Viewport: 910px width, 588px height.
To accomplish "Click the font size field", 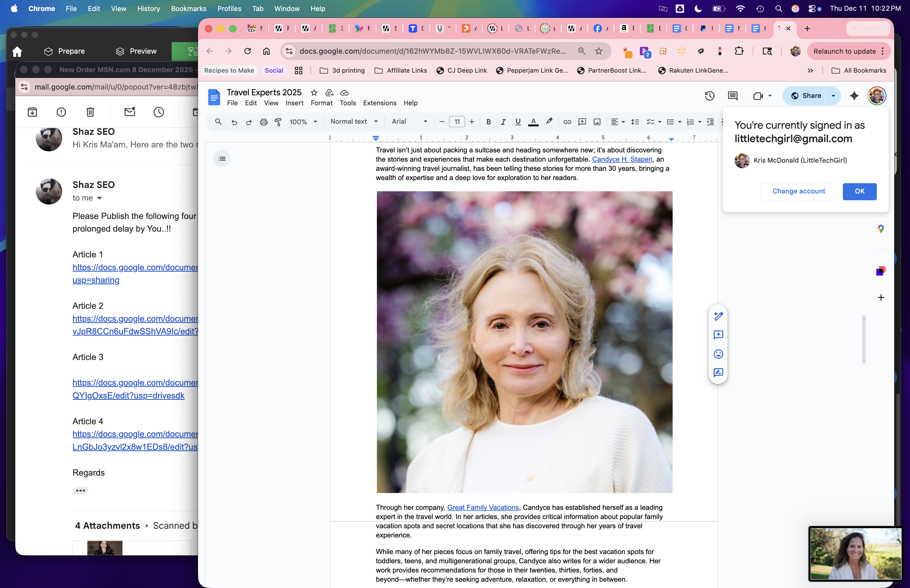I will [457, 122].
